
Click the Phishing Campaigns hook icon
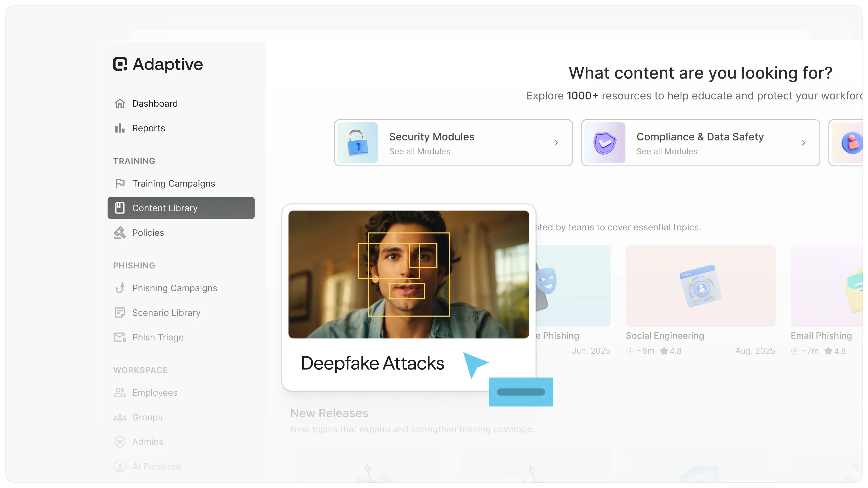coord(120,288)
